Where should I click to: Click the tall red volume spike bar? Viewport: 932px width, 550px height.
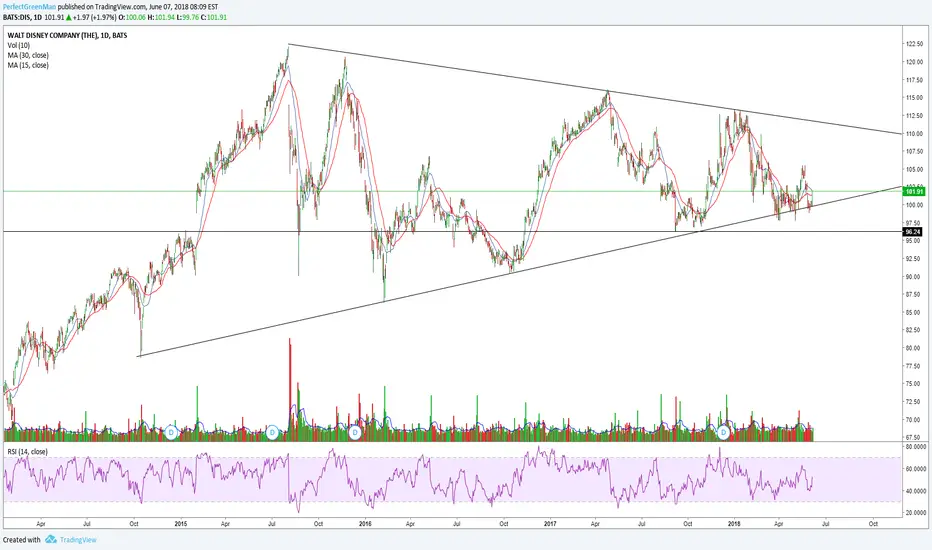pos(290,389)
